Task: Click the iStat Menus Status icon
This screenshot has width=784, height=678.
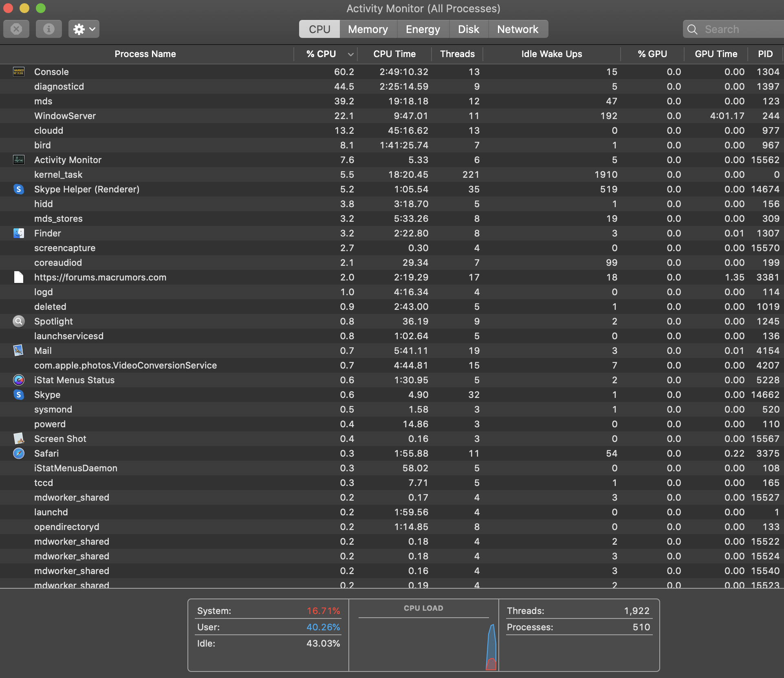Action: pyautogui.click(x=19, y=380)
